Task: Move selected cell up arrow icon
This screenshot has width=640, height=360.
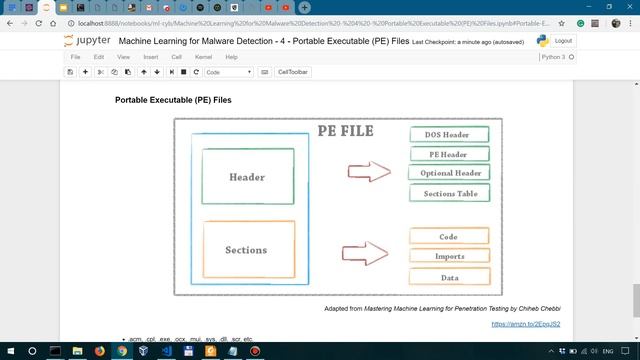Action: (x=144, y=72)
